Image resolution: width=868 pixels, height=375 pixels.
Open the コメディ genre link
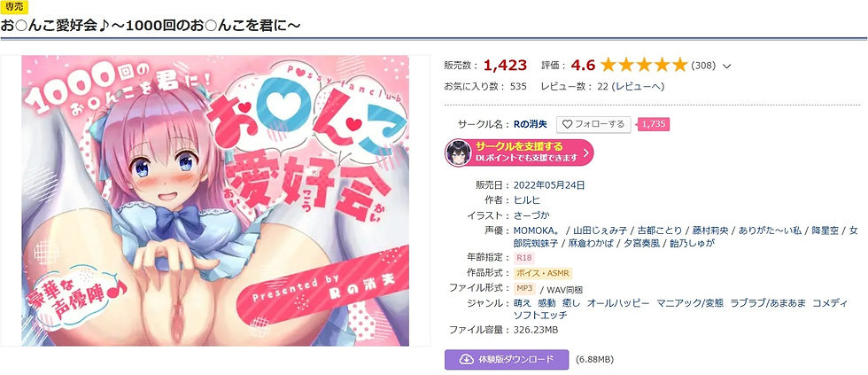point(830,303)
